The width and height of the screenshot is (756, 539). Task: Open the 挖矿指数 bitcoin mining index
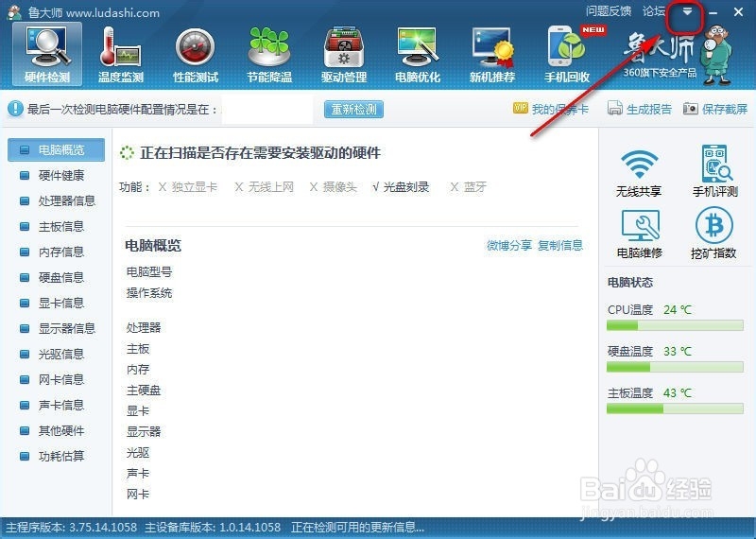click(x=713, y=234)
